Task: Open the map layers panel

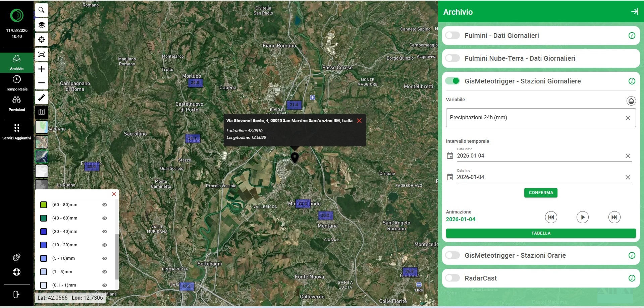Action: tap(42, 25)
